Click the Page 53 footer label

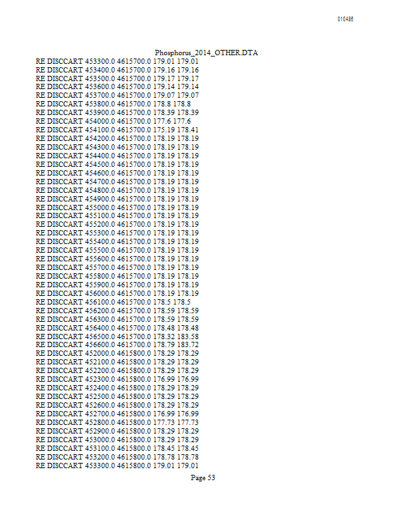pos(203,477)
